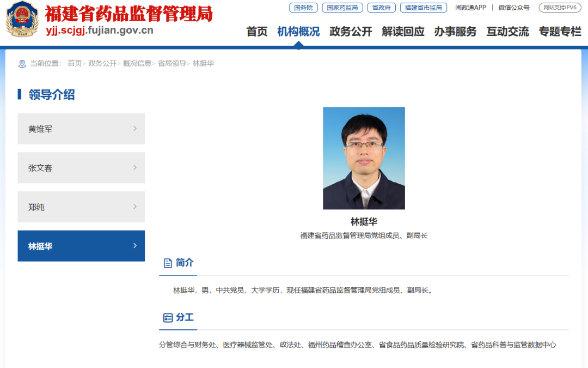588x368 pixels.
Task: Click the location pin icon in breadcrumb
Action: pyautogui.click(x=22, y=63)
